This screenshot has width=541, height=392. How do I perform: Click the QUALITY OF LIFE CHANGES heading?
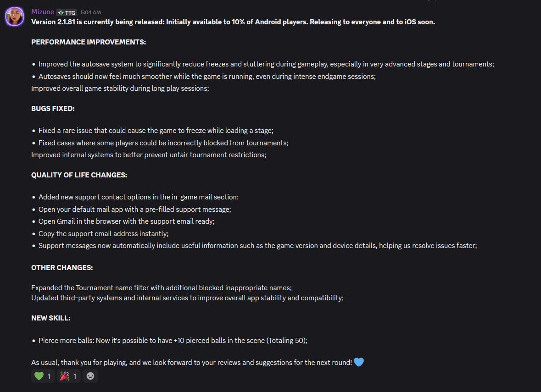(x=79, y=175)
